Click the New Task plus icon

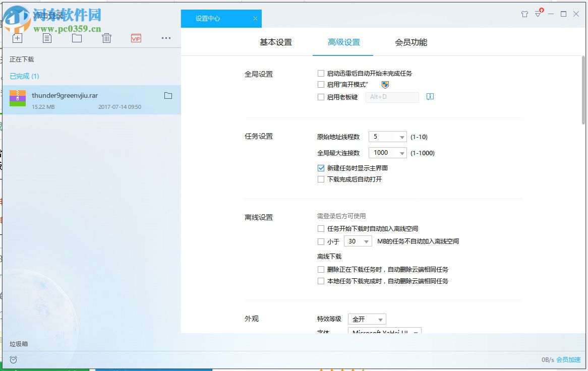point(17,38)
